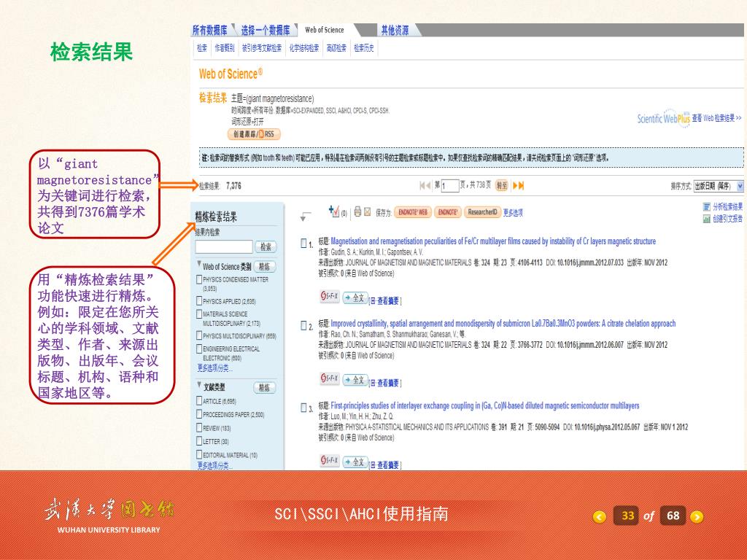Check PHYSICS CONDENSED MATTER category box
The height and width of the screenshot is (560, 747).
click(199, 279)
